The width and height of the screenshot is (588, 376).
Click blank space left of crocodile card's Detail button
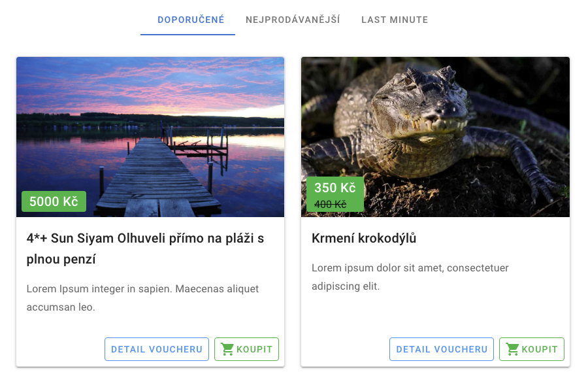click(x=345, y=349)
